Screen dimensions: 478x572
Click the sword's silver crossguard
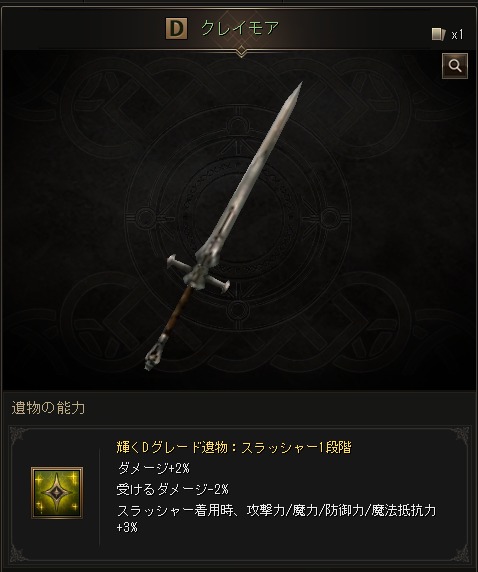point(198,273)
